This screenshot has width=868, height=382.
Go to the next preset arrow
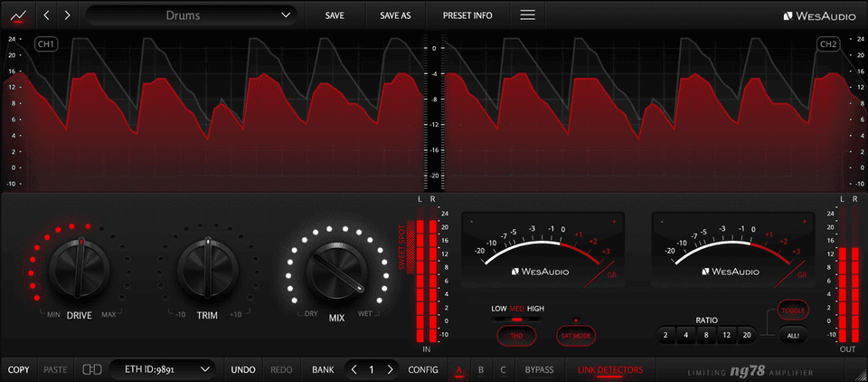[x=68, y=15]
